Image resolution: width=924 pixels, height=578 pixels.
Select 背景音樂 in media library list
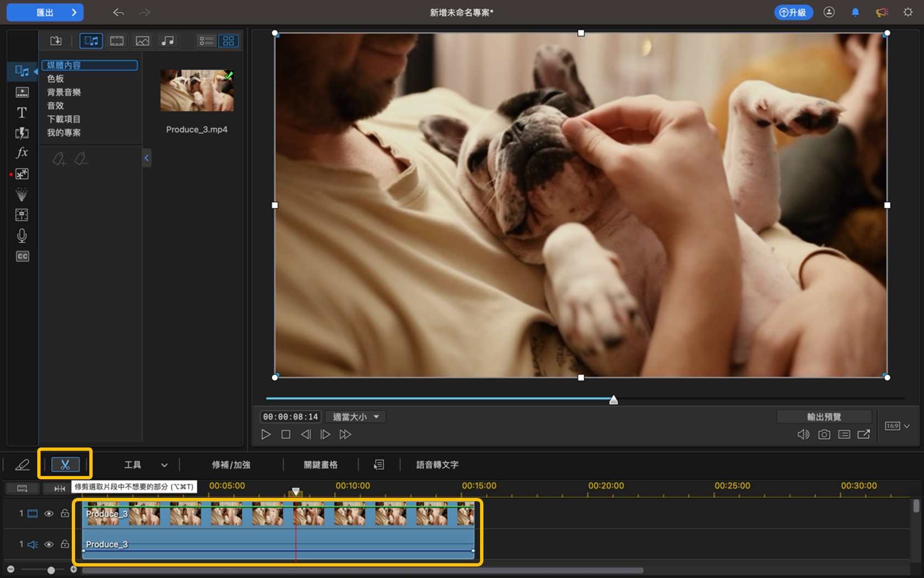coord(64,92)
